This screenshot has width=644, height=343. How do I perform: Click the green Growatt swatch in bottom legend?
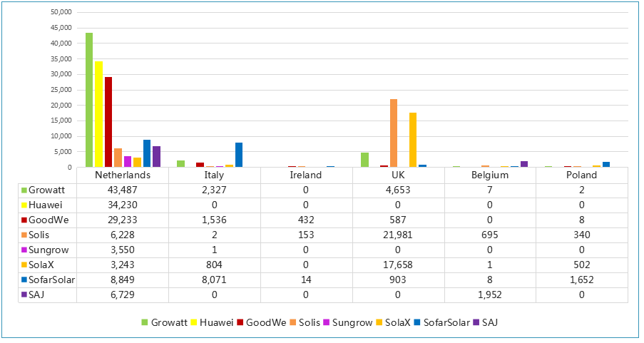tap(145, 323)
